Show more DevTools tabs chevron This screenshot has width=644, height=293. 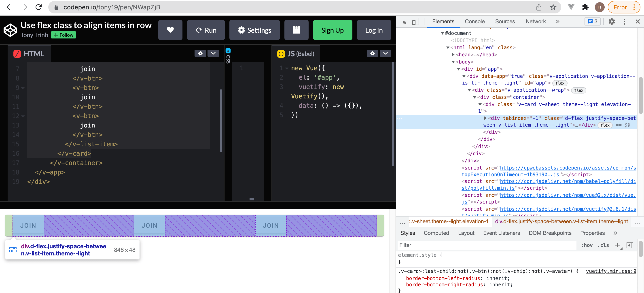[x=557, y=22]
